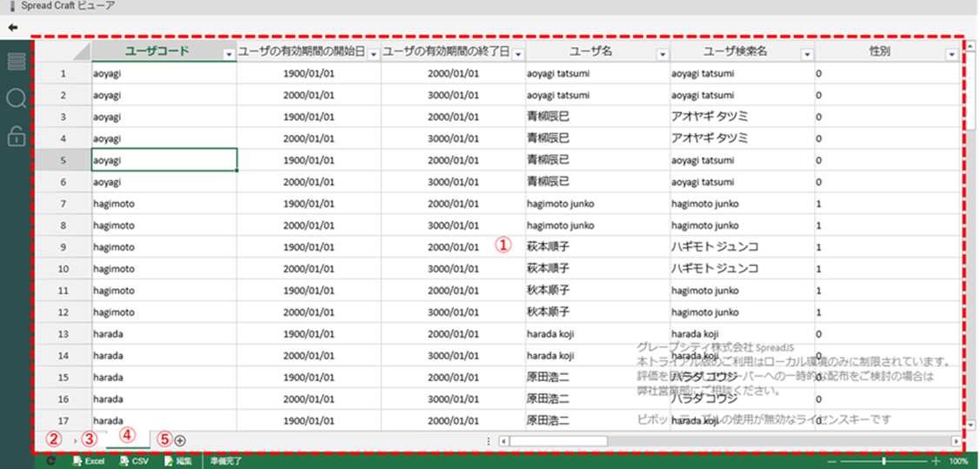This screenshot has width=980, height=469.
Task: Open the stacked-rows menu in the sidebar
Action: (17, 62)
